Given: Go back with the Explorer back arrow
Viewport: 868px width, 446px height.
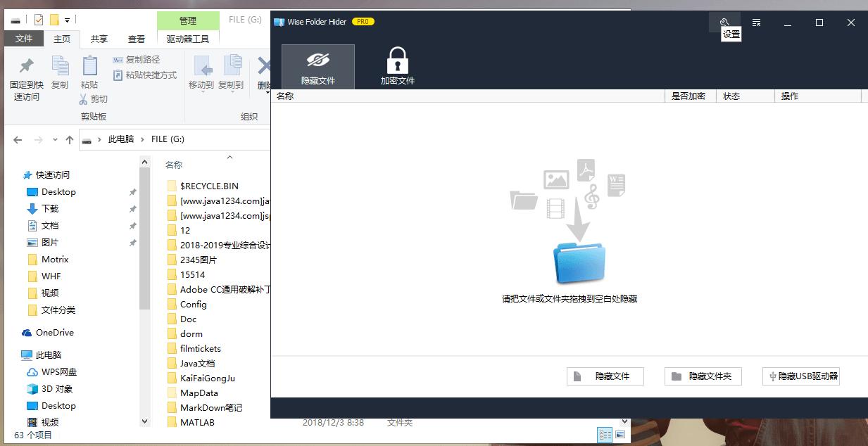Looking at the screenshot, I should point(18,140).
